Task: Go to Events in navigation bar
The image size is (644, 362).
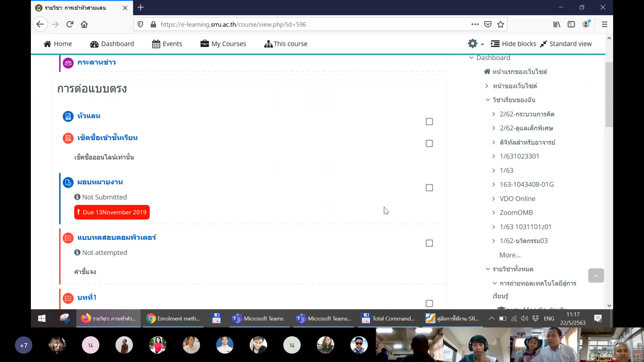Action: 167,44
